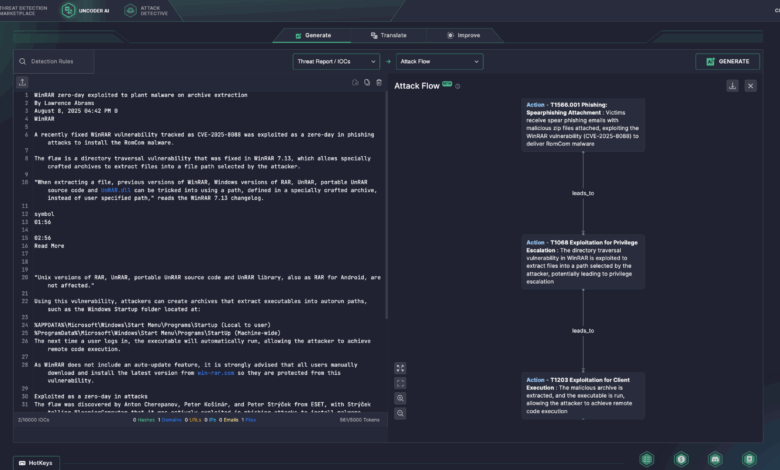Click the info icon beside Attack Flow title
The width and height of the screenshot is (780, 470).
click(x=458, y=86)
